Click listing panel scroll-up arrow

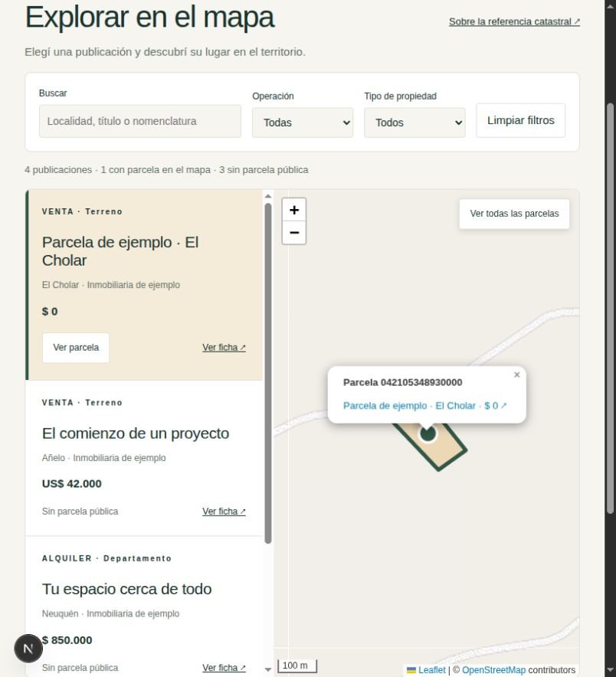click(x=268, y=196)
